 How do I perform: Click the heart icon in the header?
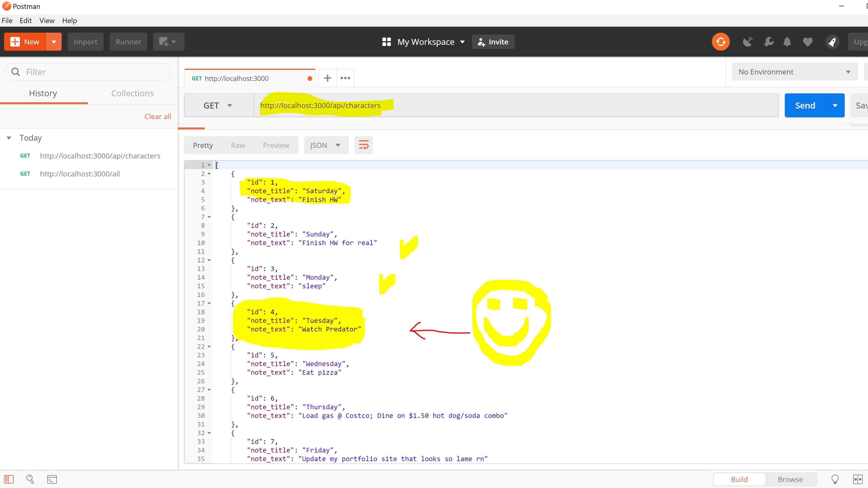pyautogui.click(x=808, y=42)
